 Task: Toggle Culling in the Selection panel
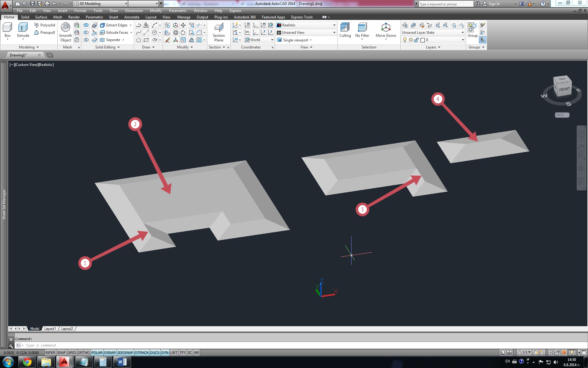click(345, 30)
